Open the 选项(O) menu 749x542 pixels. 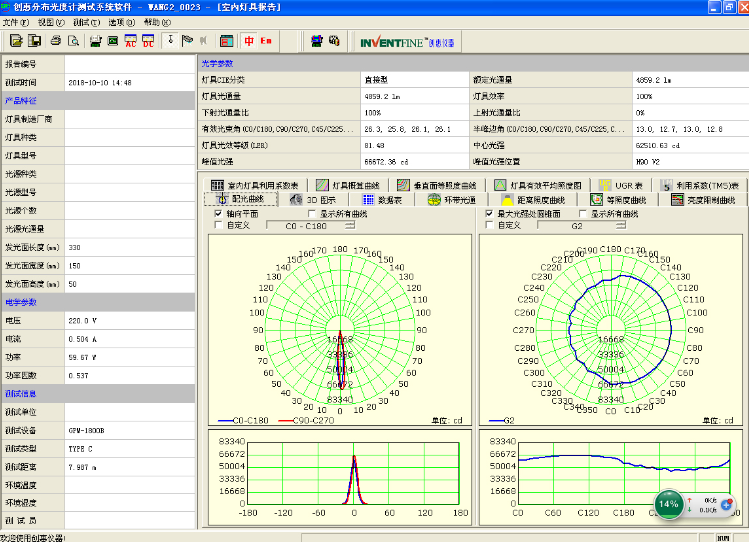(x=122, y=22)
